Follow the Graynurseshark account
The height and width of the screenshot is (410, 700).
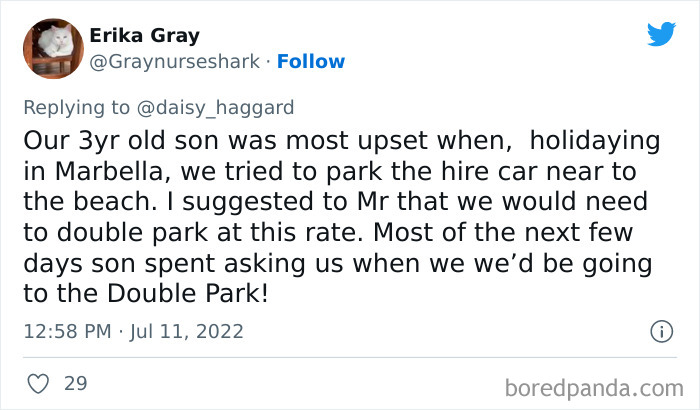pyautogui.click(x=310, y=62)
